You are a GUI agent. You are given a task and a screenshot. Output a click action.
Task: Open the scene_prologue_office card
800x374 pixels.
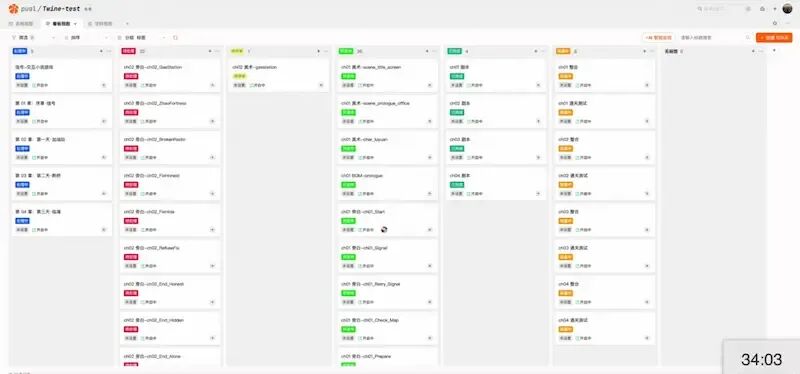[388, 112]
